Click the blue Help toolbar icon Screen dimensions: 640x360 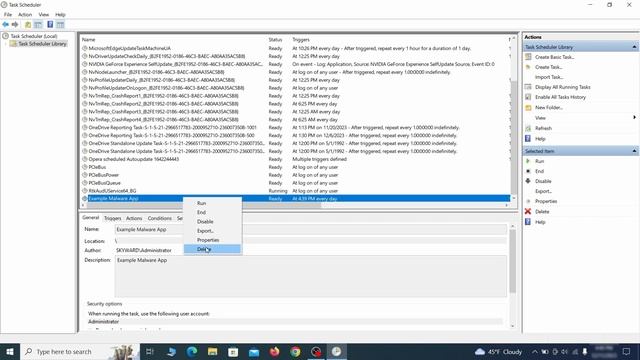50,25
